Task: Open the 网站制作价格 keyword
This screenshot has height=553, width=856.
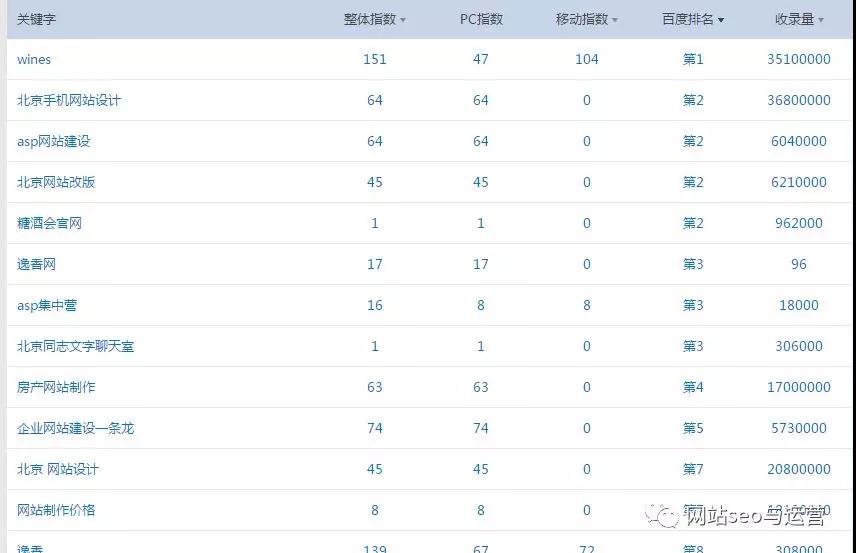Action: tap(56, 510)
